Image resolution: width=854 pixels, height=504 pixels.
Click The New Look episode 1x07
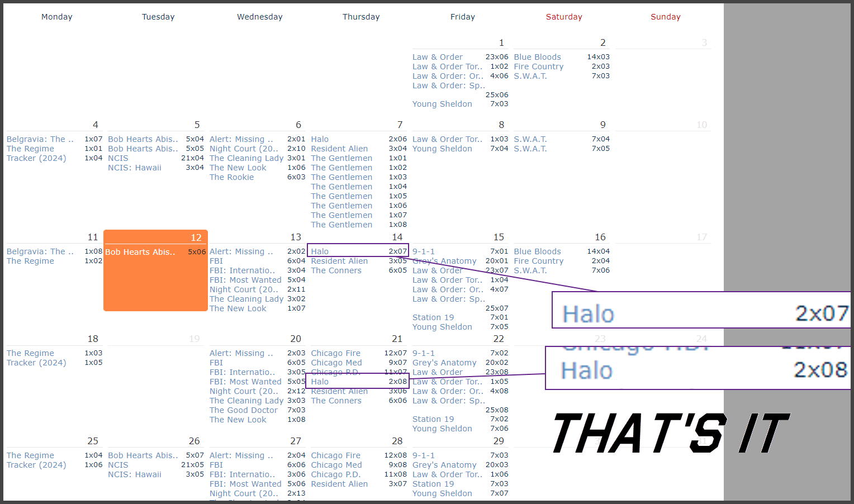[x=238, y=308]
